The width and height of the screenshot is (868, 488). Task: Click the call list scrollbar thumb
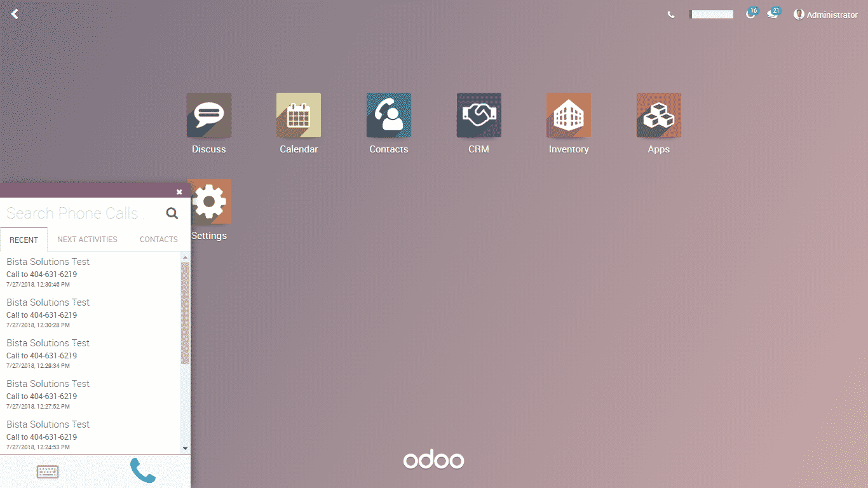point(186,313)
